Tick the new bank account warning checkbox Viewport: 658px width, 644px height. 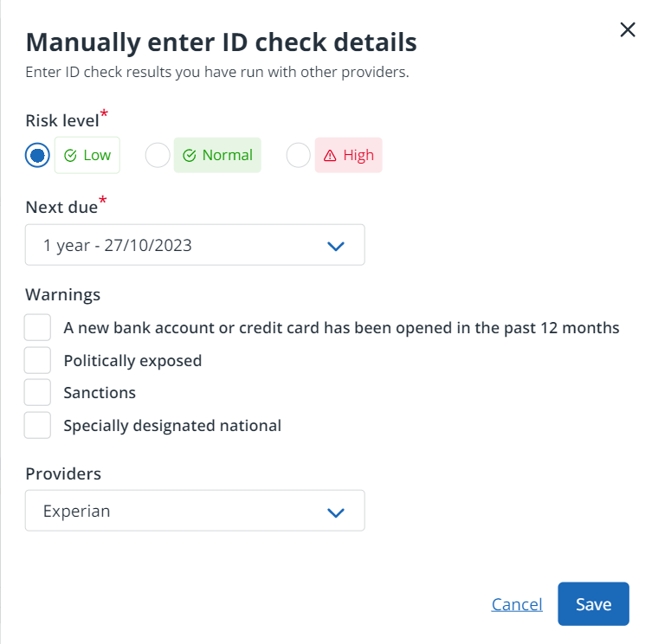click(37, 328)
